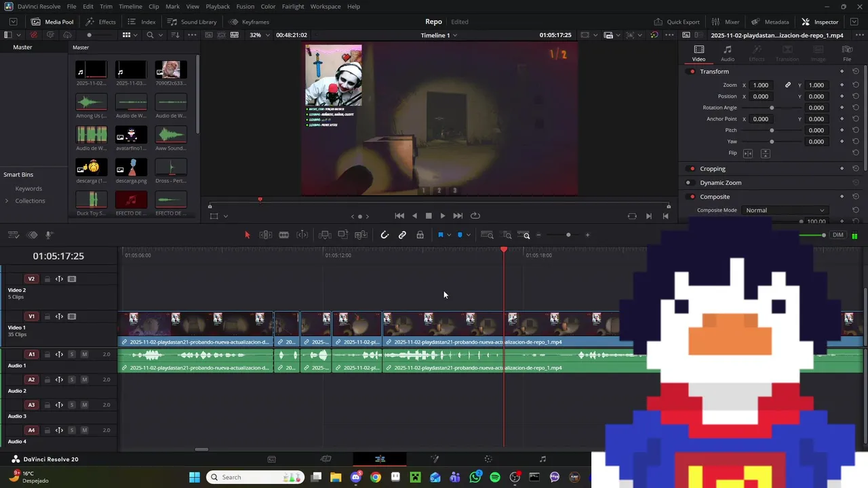This screenshot has height=488, width=868.
Task: Add a blue flag to clip
Action: pyautogui.click(x=441, y=235)
